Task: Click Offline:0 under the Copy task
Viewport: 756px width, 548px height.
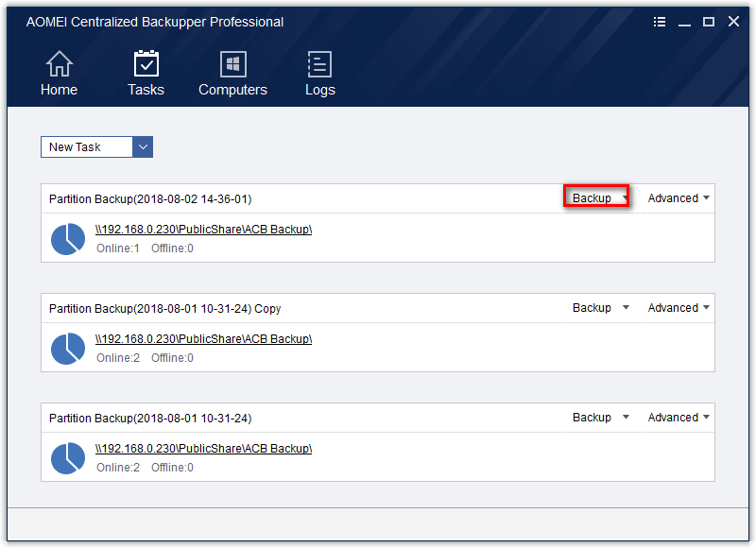Action: pos(172,358)
